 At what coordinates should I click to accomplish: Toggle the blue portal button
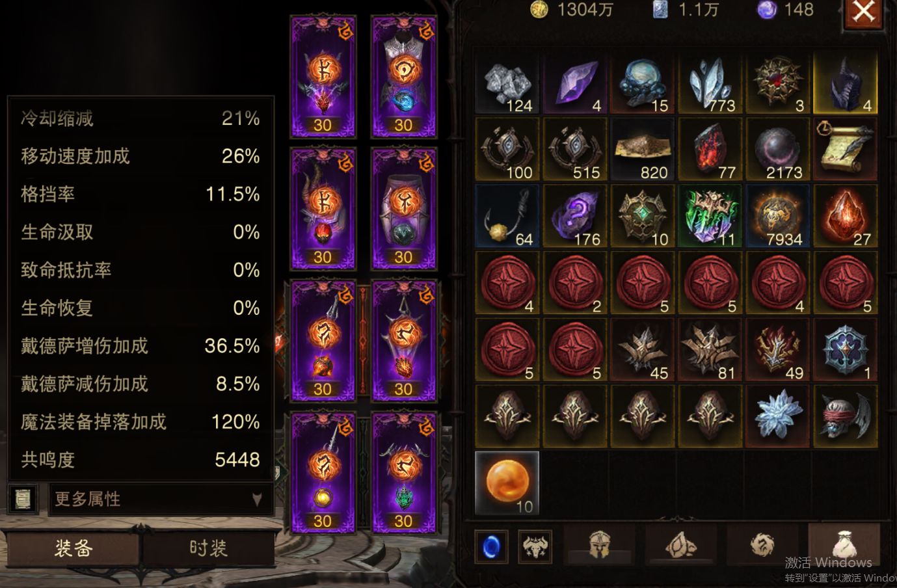(x=492, y=546)
